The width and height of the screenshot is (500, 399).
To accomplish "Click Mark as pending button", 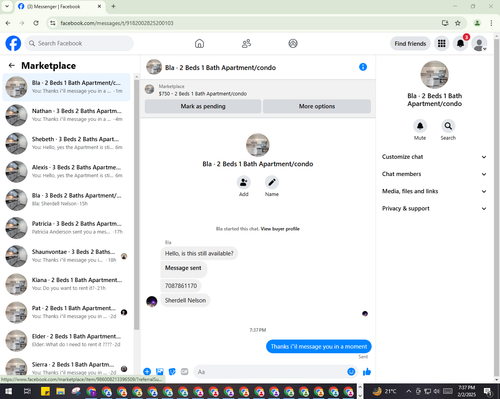I will coord(203,106).
